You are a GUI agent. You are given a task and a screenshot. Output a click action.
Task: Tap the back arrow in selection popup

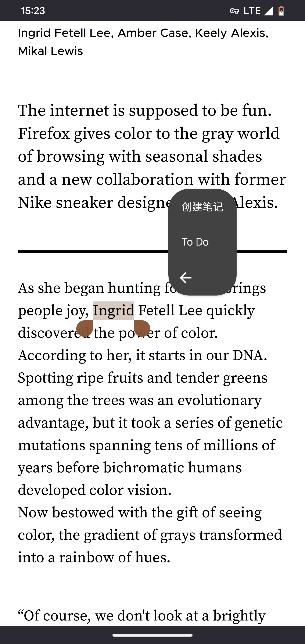tap(186, 278)
